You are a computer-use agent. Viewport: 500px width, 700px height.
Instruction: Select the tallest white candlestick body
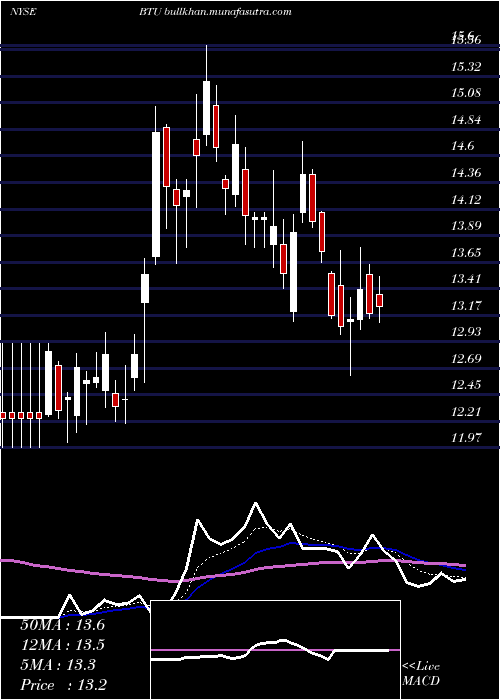(156, 194)
